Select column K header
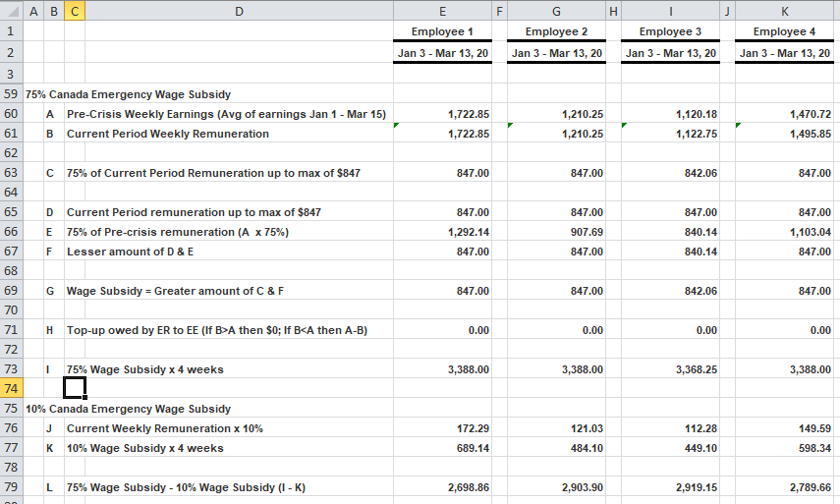This screenshot has height=504, width=840. (x=784, y=11)
